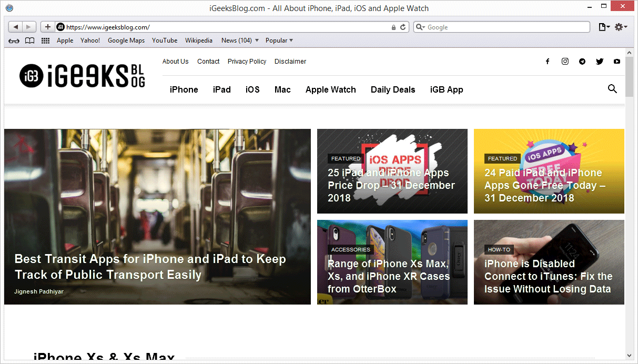Screen dimensions: 638x364
Task: Add bookmark with the plus button
Action: pos(47,27)
